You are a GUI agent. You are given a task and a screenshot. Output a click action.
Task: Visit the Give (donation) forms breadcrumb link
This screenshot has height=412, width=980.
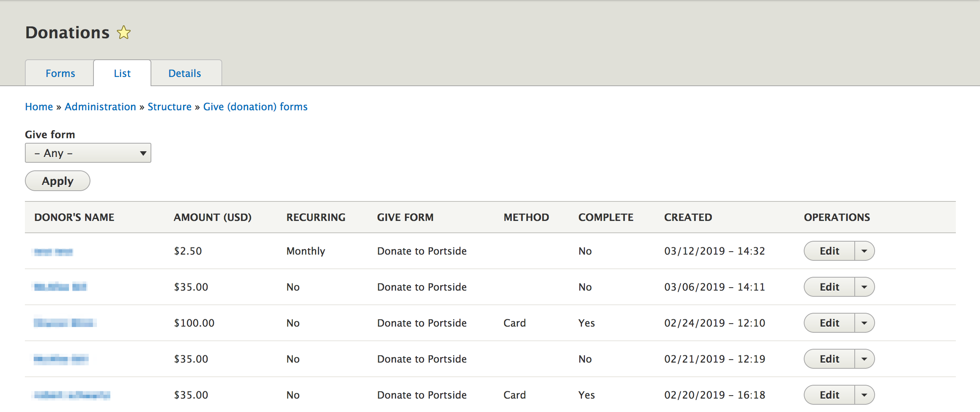pos(255,106)
